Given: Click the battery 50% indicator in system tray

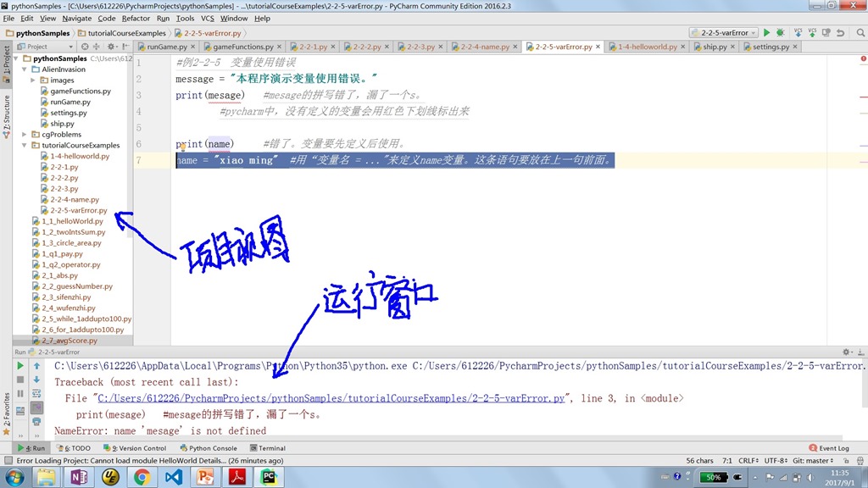Looking at the screenshot, I should [714, 477].
